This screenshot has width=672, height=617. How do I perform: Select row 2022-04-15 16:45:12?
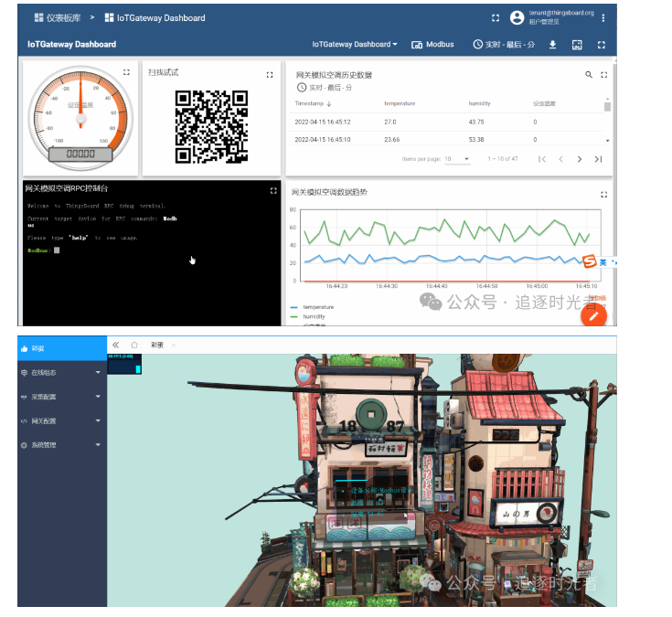[x=447, y=122]
